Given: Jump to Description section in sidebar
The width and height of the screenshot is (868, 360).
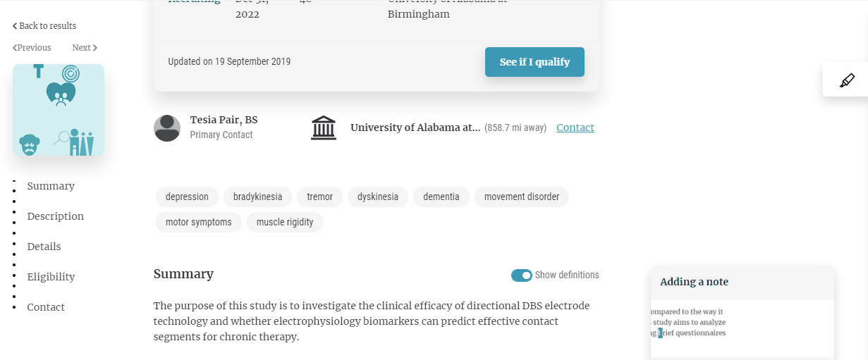Looking at the screenshot, I should click(x=56, y=216).
